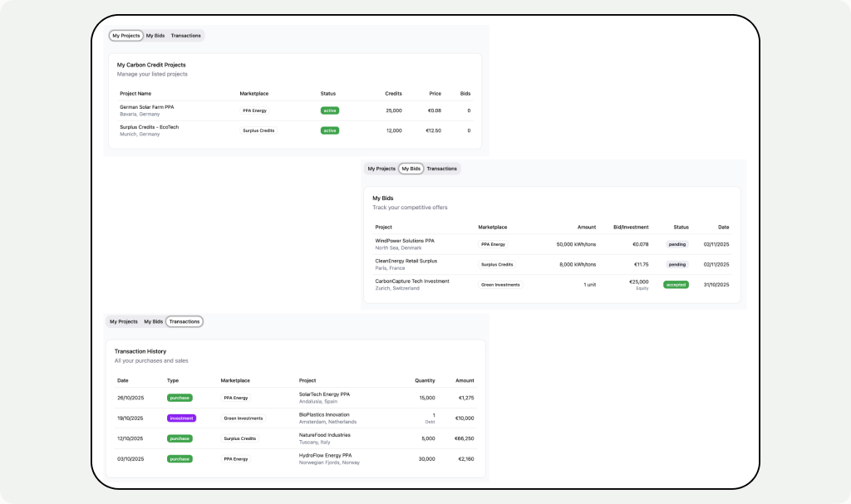Open WindPower Solutions PPA bid
This screenshot has width=851, height=504.
[552, 244]
